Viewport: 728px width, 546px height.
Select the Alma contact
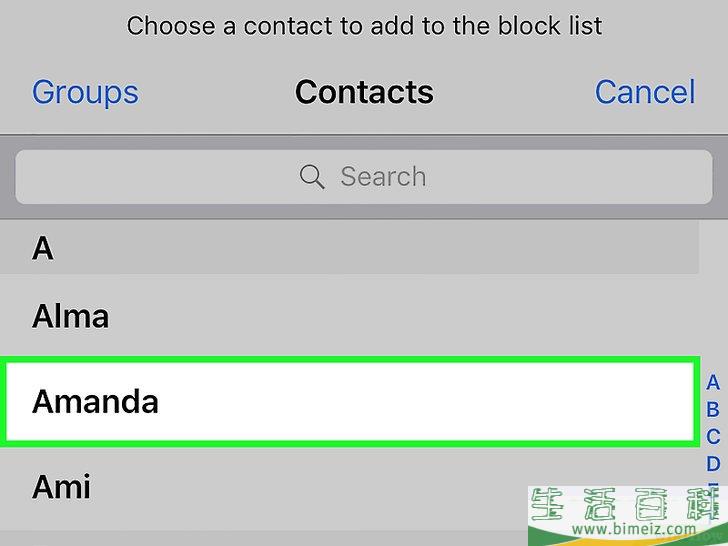tap(349, 316)
